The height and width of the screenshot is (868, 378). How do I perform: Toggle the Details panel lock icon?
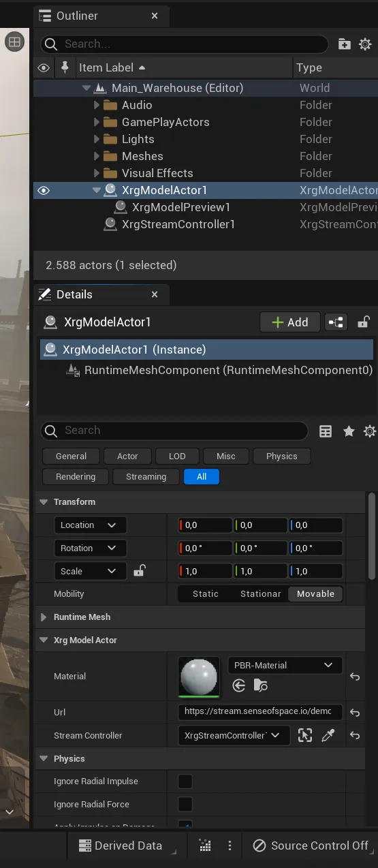point(364,322)
